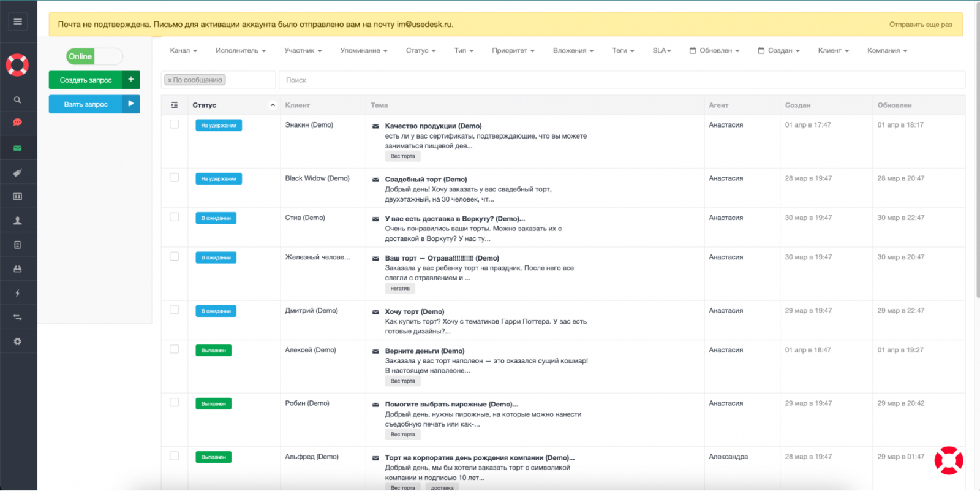Open the hamburger menu in the sidebar
Image resolution: width=980 pixels, height=491 pixels.
tap(18, 21)
